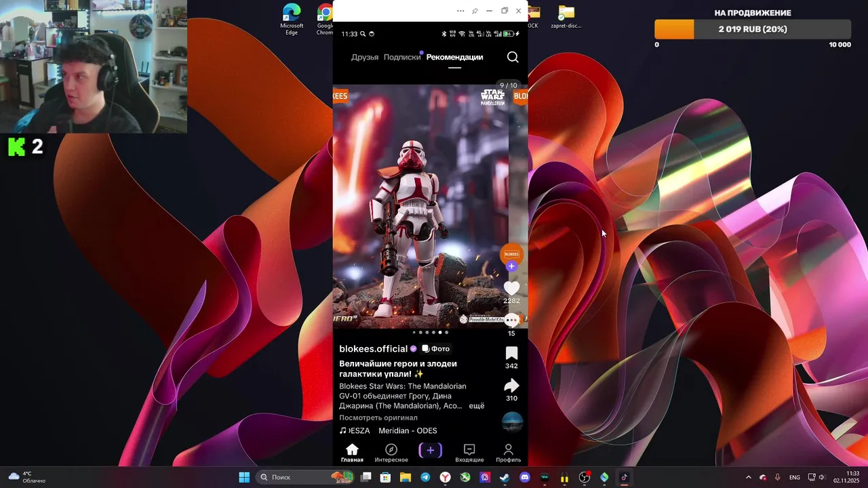Open Microsoft Store from the taskbar
The width and height of the screenshot is (868, 488).
point(385,477)
